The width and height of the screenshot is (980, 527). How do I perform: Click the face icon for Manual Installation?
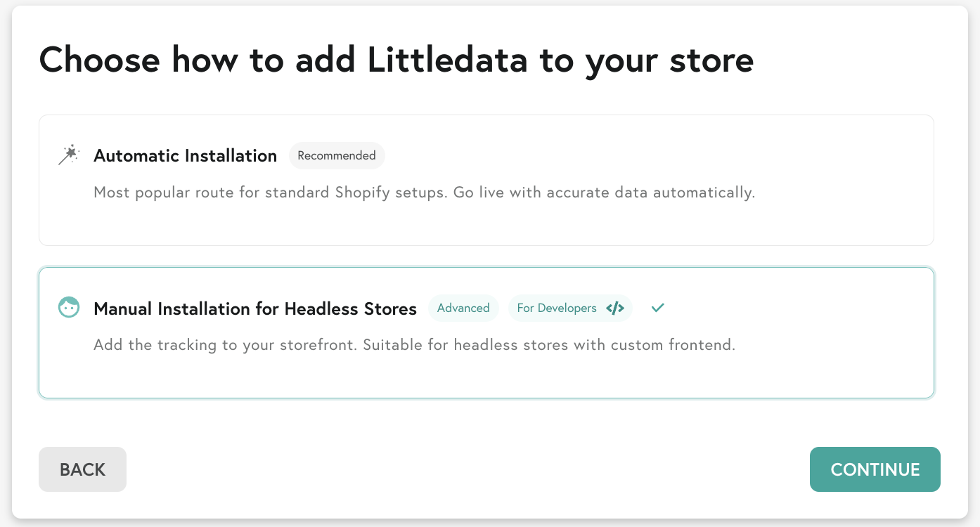coord(68,308)
